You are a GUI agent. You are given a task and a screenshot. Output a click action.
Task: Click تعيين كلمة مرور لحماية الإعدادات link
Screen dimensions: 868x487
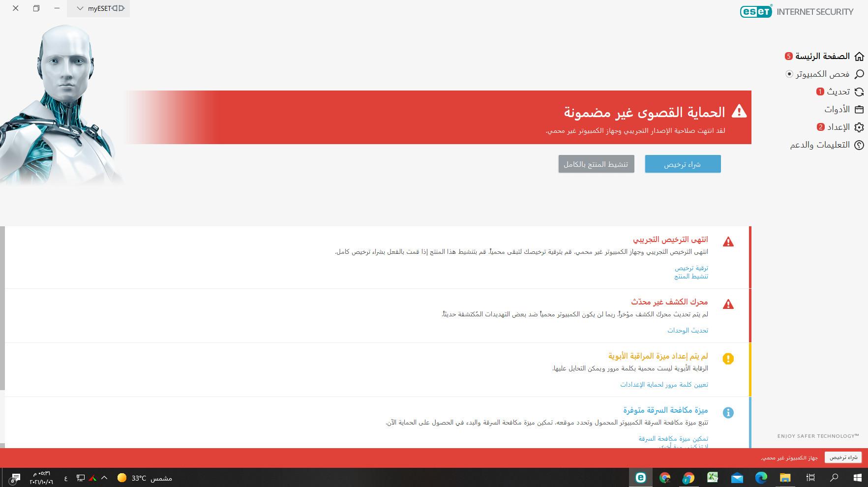point(664,385)
